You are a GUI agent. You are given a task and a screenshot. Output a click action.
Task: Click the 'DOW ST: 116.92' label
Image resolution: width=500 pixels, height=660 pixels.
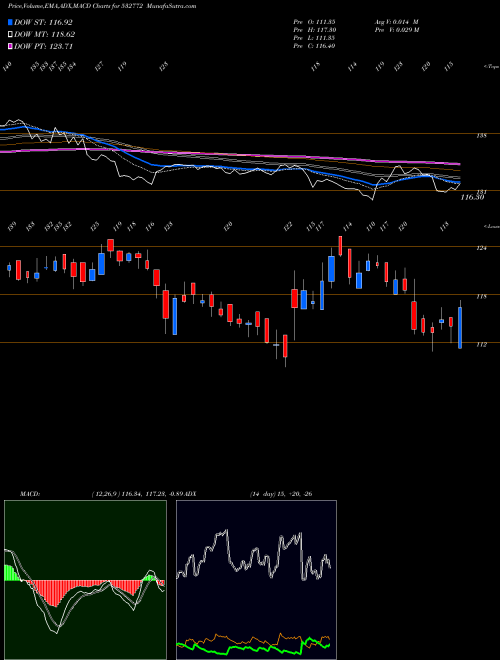click(x=43, y=22)
